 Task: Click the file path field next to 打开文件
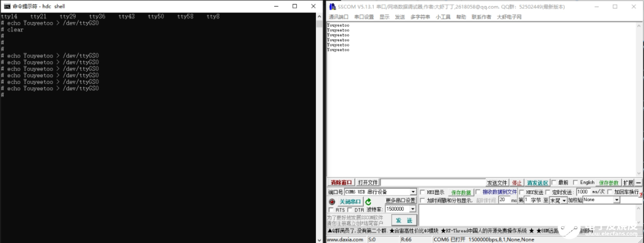[432, 183]
